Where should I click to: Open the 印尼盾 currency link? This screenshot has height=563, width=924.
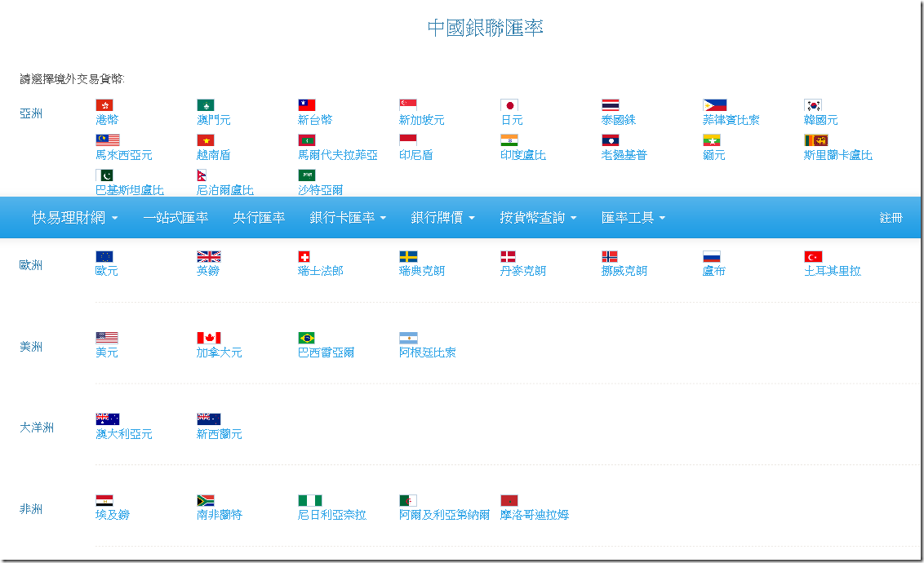tap(416, 155)
